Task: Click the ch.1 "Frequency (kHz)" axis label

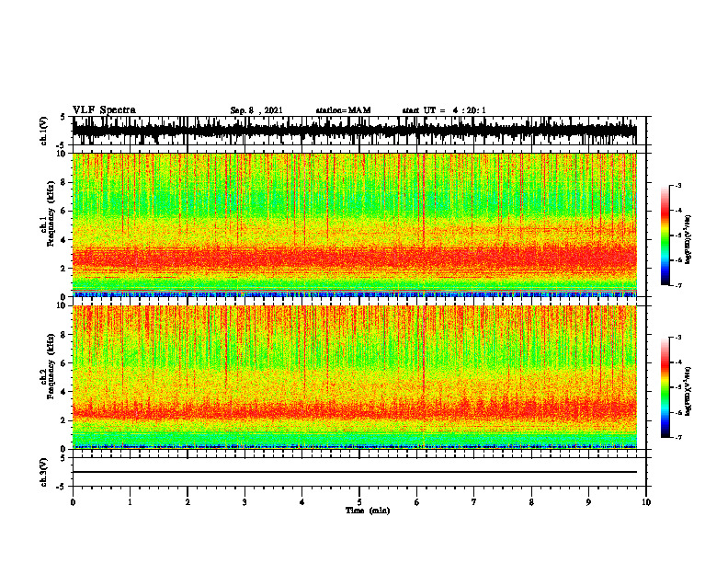Action: [x=51, y=213]
